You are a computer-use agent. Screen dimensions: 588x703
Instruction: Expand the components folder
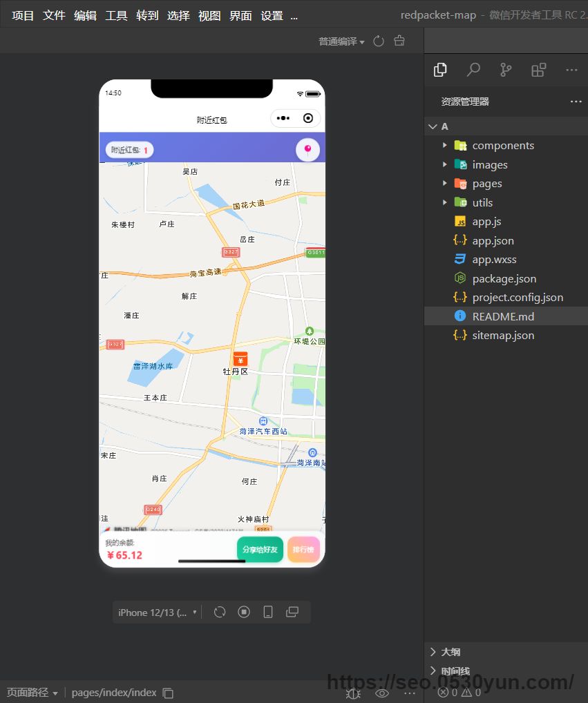pos(502,146)
